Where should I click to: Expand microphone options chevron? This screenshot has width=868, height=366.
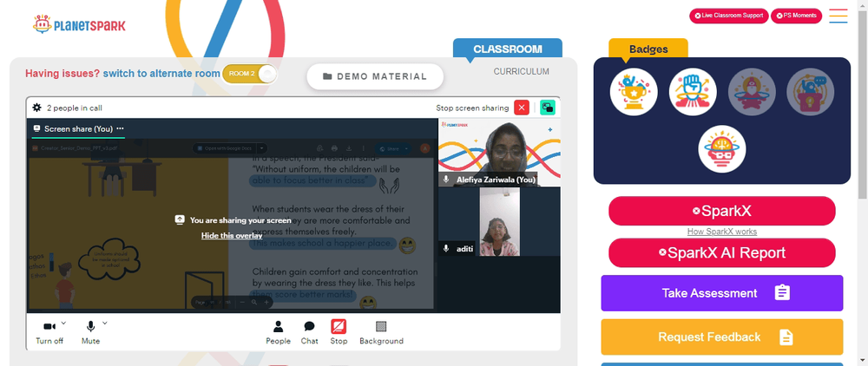[105, 323]
